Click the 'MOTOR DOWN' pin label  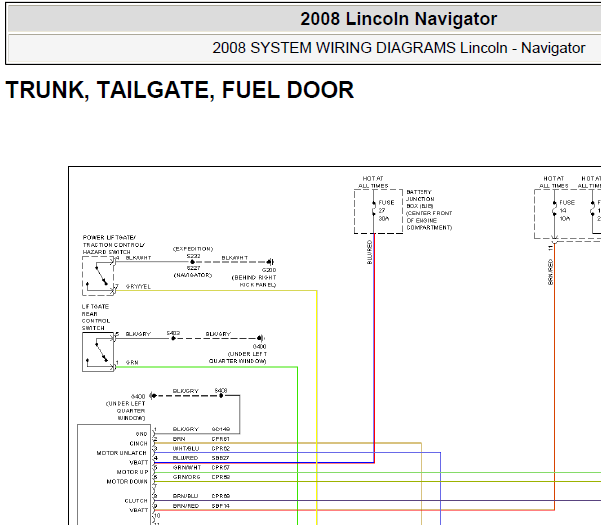(x=127, y=481)
